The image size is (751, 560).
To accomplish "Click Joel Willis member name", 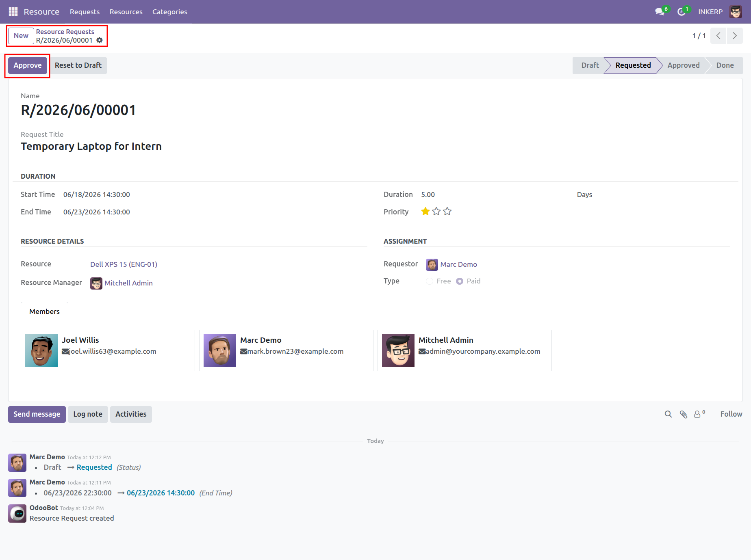I will click(x=80, y=340).
